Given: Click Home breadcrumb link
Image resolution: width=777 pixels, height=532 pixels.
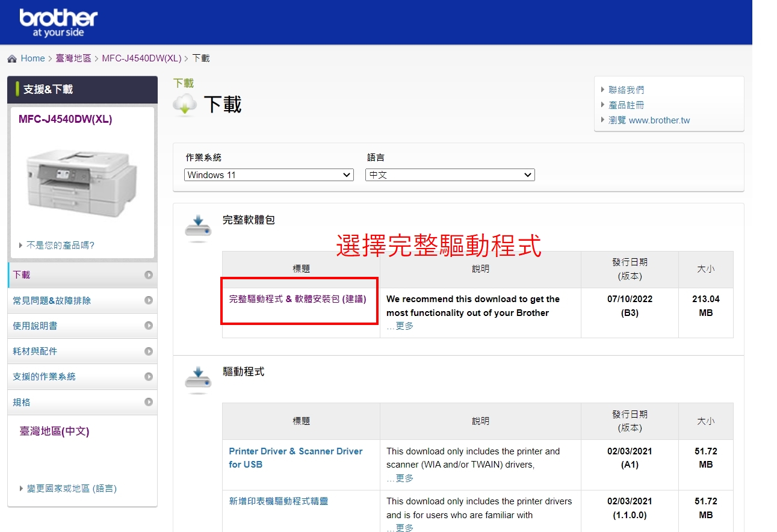Looking at the screenshot, I should (x=33, y=58).
